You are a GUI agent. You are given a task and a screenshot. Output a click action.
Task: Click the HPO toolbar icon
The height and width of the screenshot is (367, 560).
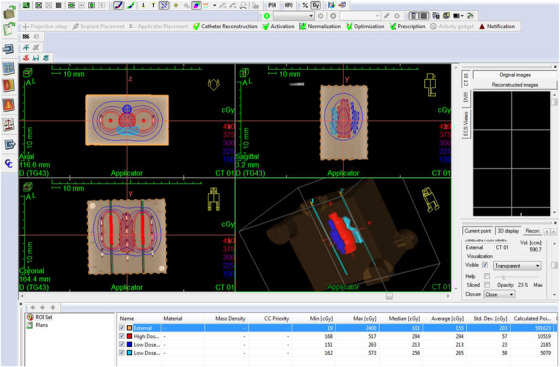point(289,5)
